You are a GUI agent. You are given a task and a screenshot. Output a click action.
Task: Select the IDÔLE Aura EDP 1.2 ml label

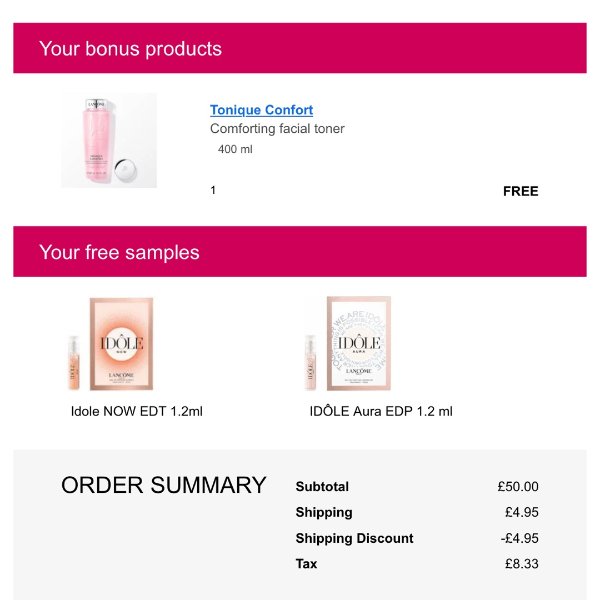click(381, 411)
